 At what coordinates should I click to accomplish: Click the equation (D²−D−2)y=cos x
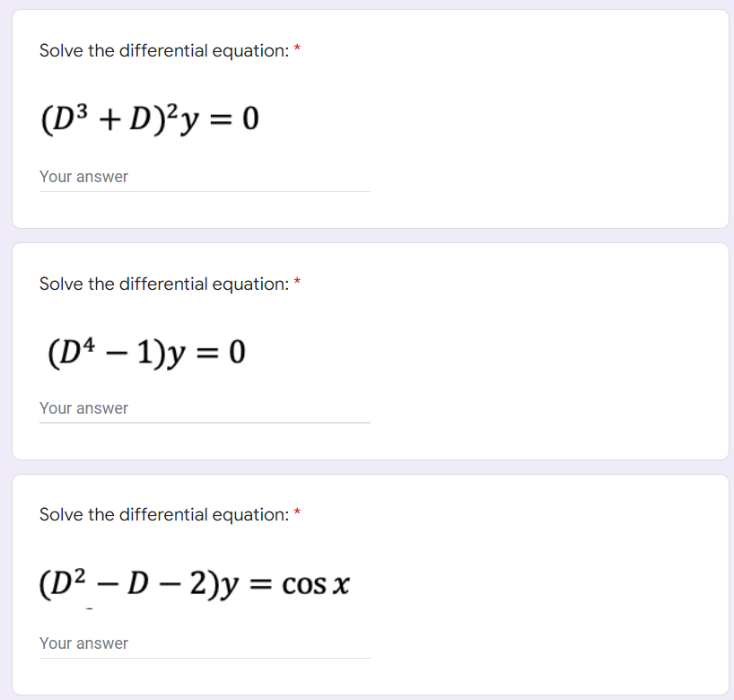[x=194, y=584]
